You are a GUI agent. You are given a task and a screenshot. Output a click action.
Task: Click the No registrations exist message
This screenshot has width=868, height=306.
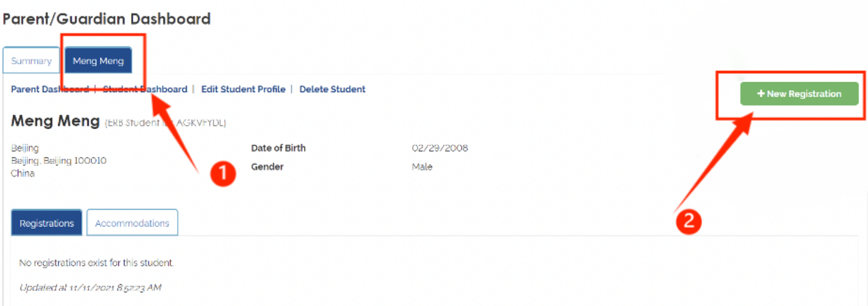coord(96,263)
